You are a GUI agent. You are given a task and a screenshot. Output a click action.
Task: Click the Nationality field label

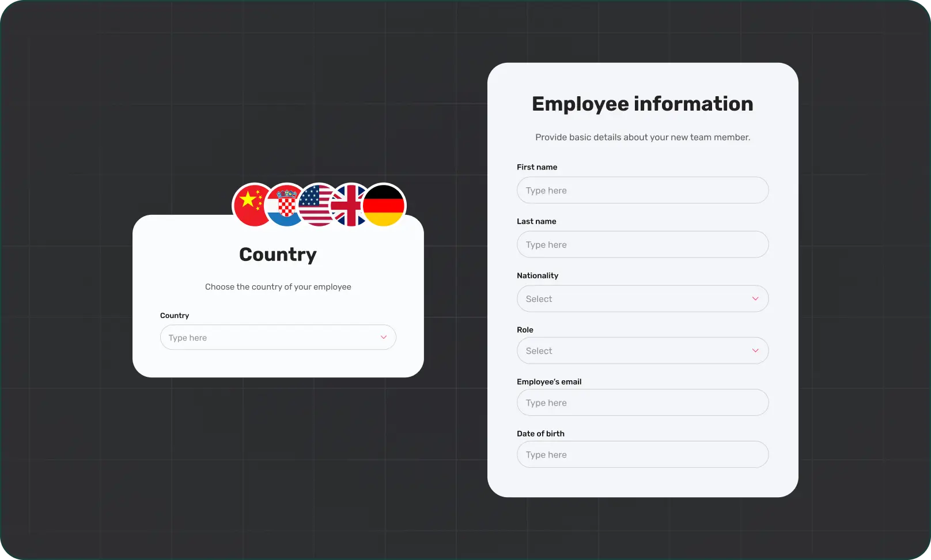click(x=537, y=276)
